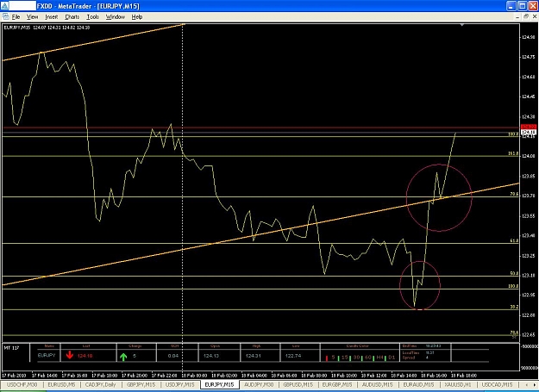539x392 pixels.
Task: Click the 18 Feb 16:00 time axis label
Action: point(434,375)
